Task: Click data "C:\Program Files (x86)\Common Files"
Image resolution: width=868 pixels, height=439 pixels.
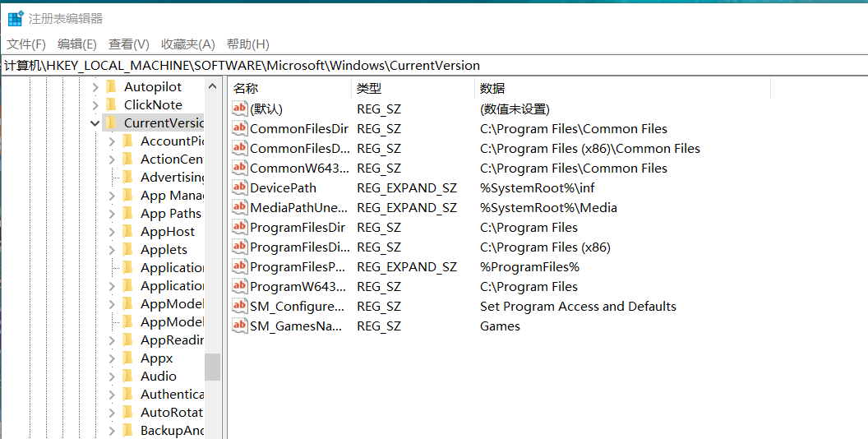Action: (589, 148)
